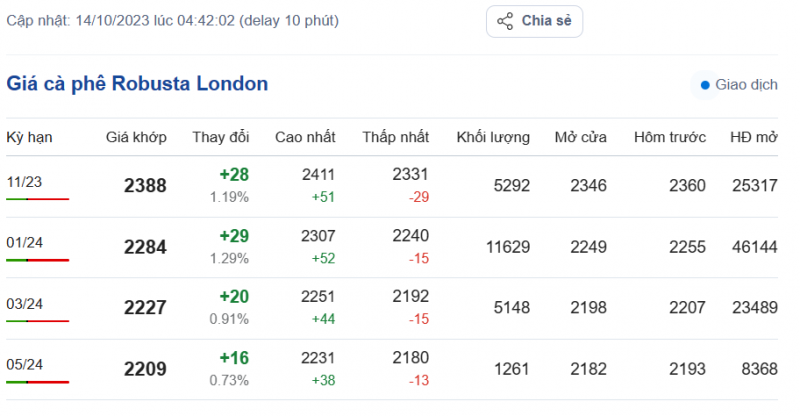
Task: Click the Khối lượng column header
Action: tap(493, 137)
